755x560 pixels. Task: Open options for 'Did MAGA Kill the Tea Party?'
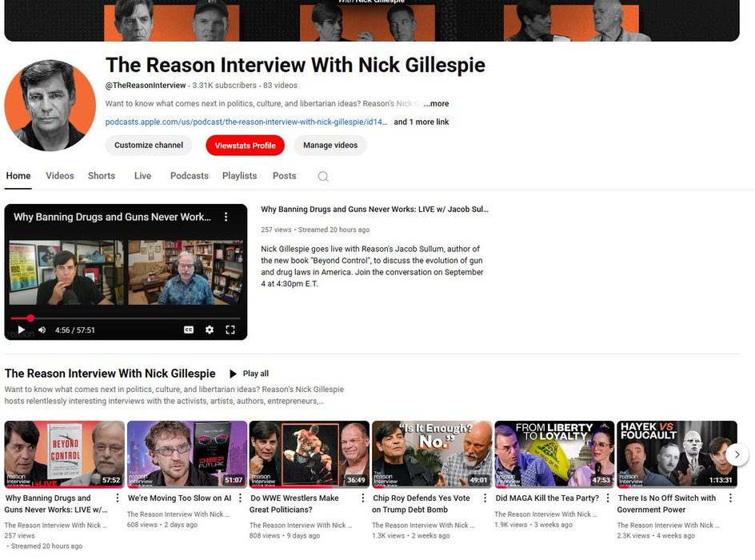(x=608, y=498)
